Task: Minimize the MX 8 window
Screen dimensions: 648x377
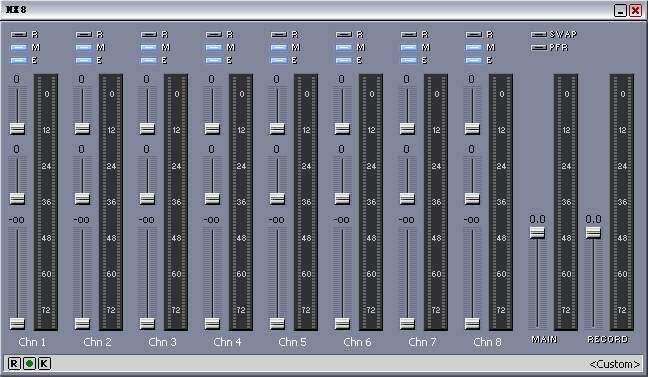Action: (620, 10)
